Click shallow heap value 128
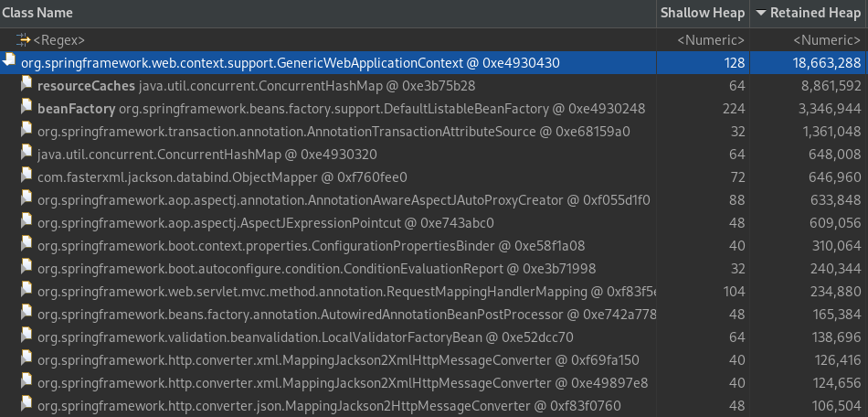868x417 pixels. coord(734,62)
